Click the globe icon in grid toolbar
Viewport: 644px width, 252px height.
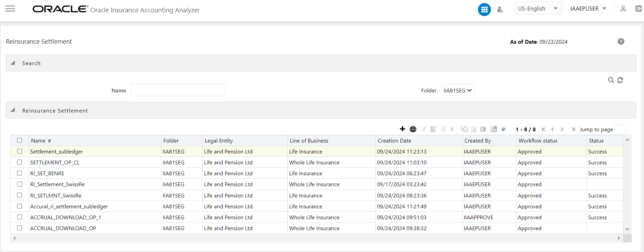(x=413, y=129)
